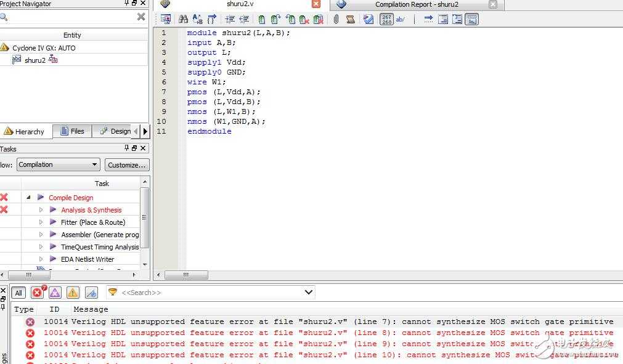Expand the Assembler task row
Screen dimensions: 623x364
coord(41,235)
